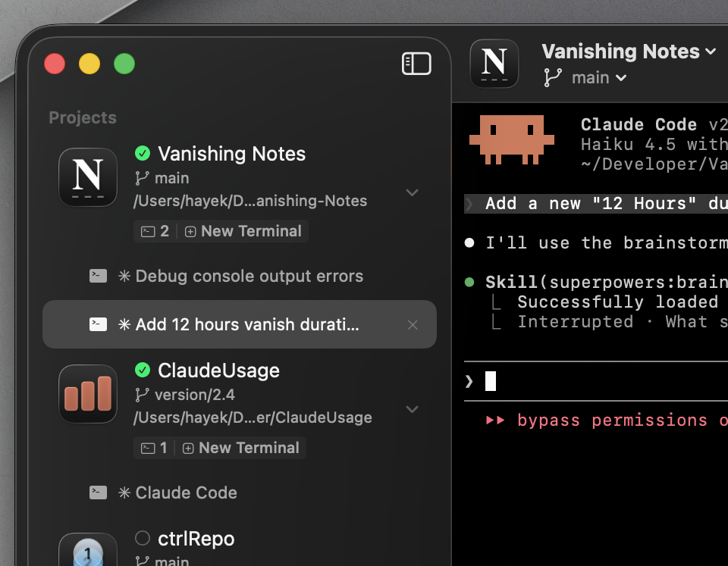728x566 pixels.
Task: Click the Vanishing Notes app icon in sidebar
Action: coord(88,177)
